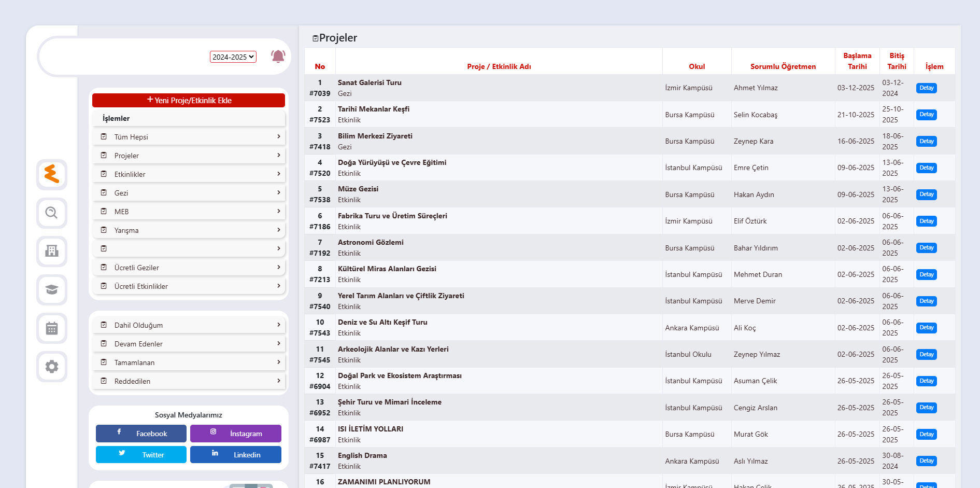Open the calendar icon in sidebar

52,328
